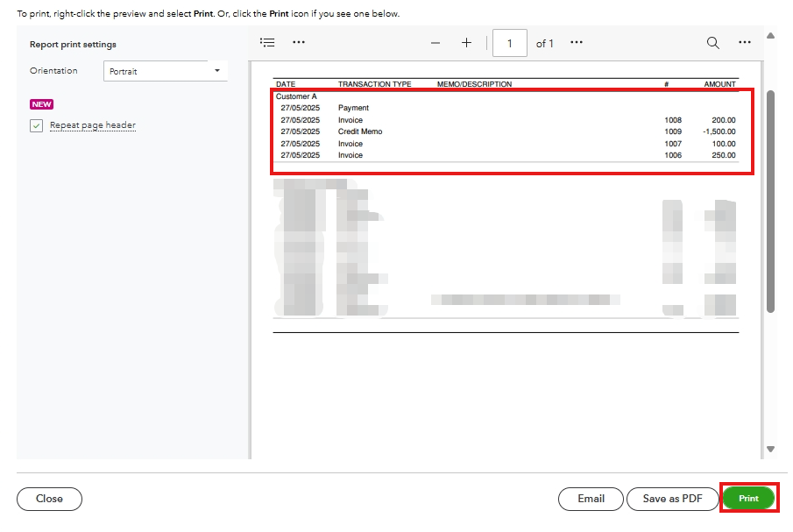The width and height of the screenshot is (793, 532).
Task: Click the 'Report print settings' heading
Action: coord(73,45)
